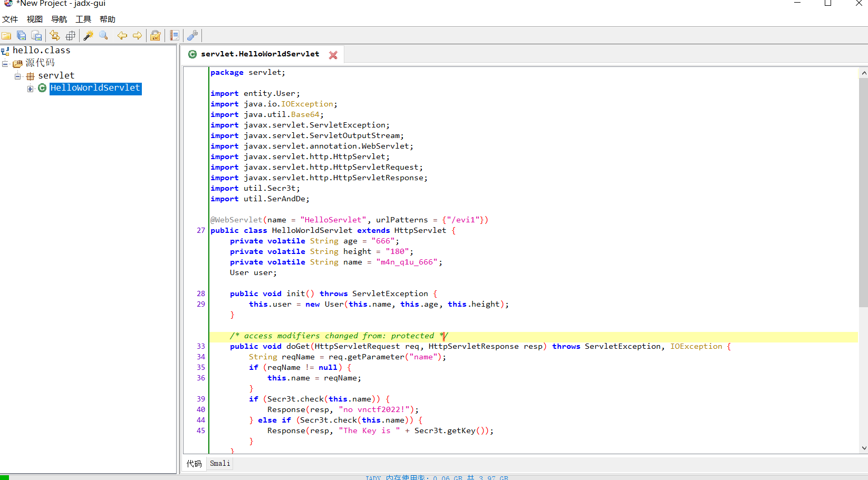Open log viewer notebook icon
Image resolution: width=868 pixels, height=480 pixels.
pyautogui.click(x=175, y=36)
